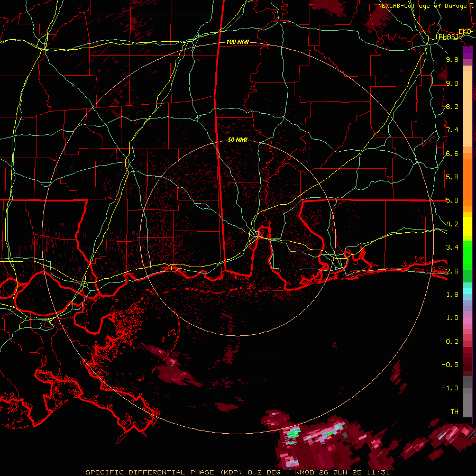This screenshot has width=476, height=476.
Task: Click the NEXLAB-College of DuPage header text
Action: point(422,6)
